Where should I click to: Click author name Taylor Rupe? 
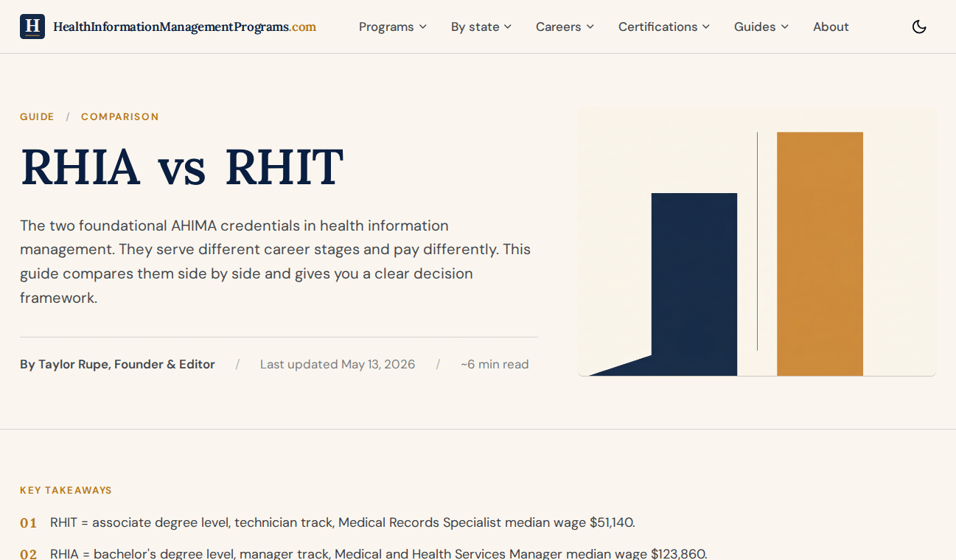117,364
